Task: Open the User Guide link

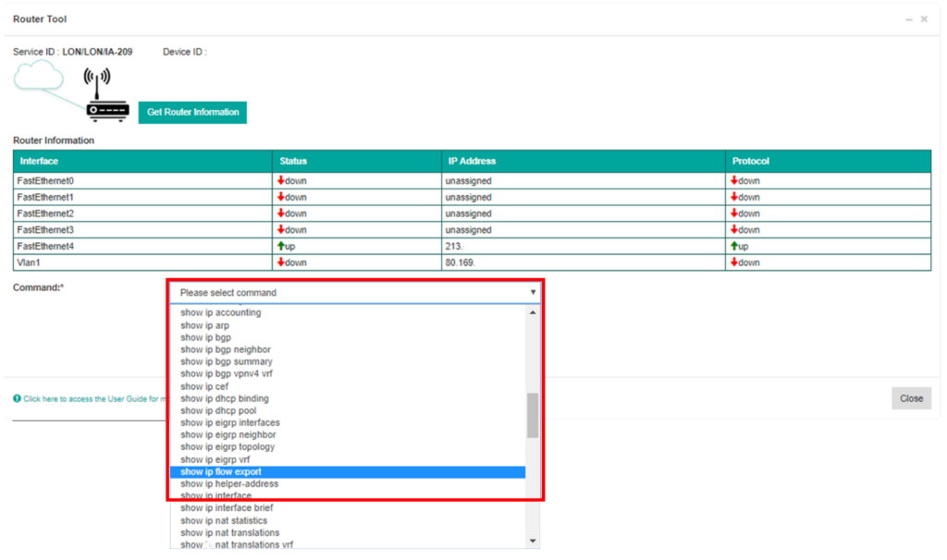Action: [x=92, y=398]
